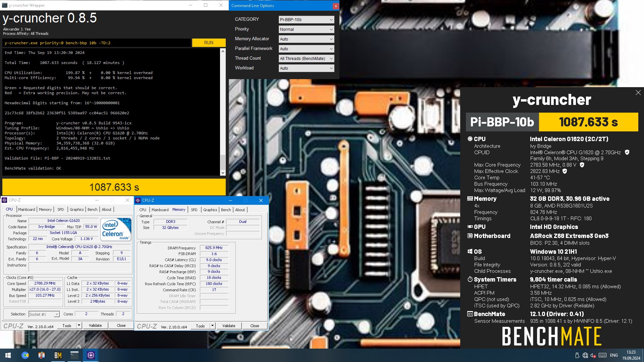644x362 pixels.
Task: Click the Memory module icon in BenchMate panel
Action: (x=470, y=198)
